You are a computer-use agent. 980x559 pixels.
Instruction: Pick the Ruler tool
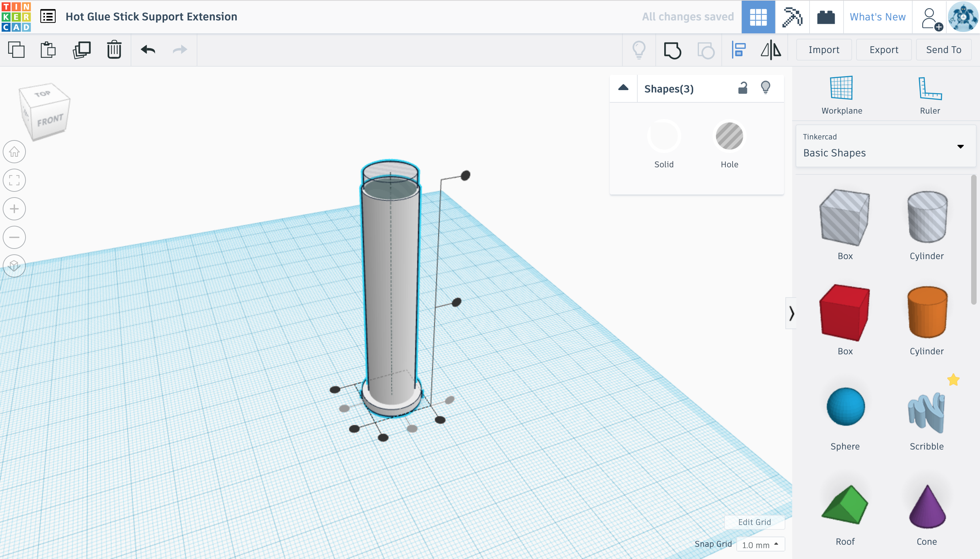tap(930, 88)
